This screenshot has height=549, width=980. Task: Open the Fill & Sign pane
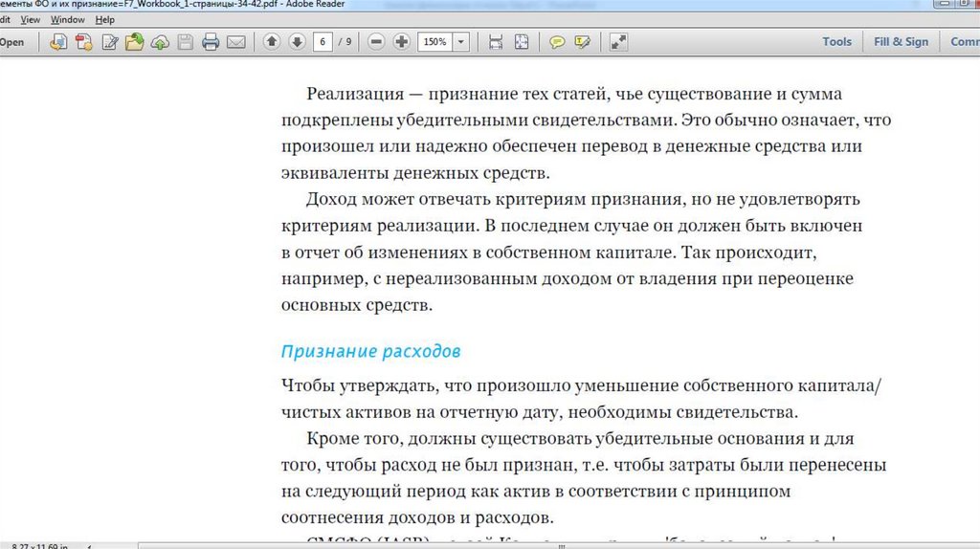tap(901, 41)
